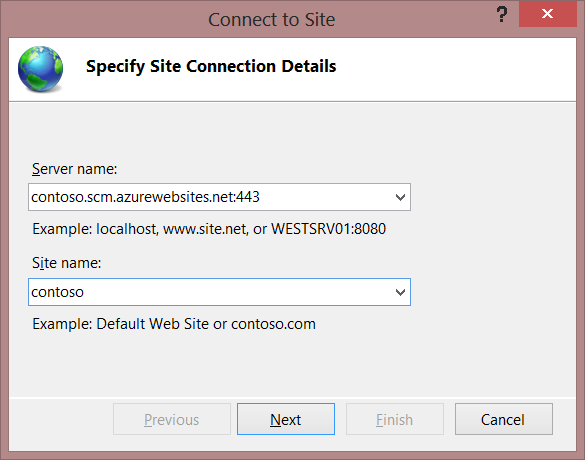Screen dimensions: 585x460
Task: Close the Connect to Site dialog
Action: (547, 14)
